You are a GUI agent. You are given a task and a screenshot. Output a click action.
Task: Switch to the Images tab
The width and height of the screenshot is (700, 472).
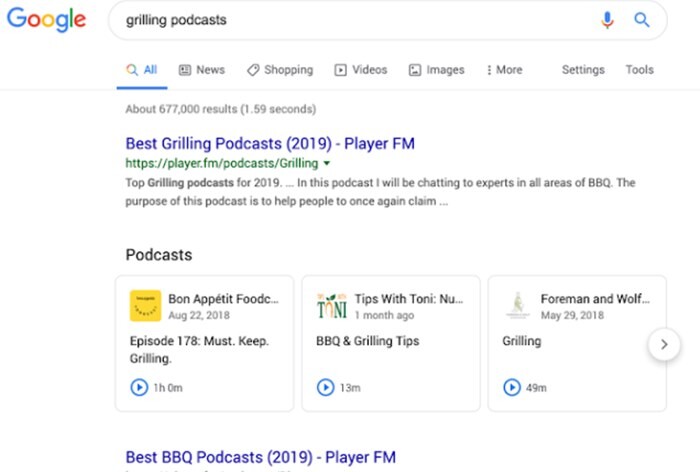point(436,70)
